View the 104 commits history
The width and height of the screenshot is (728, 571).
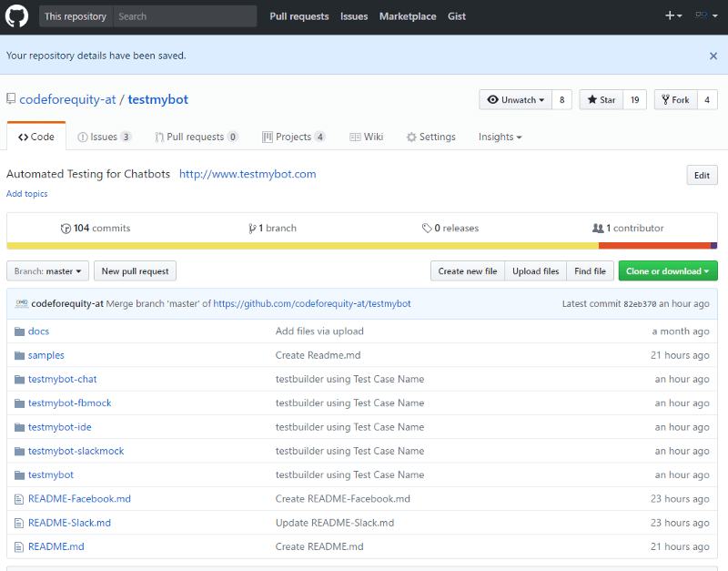click(x=96, y=228)
